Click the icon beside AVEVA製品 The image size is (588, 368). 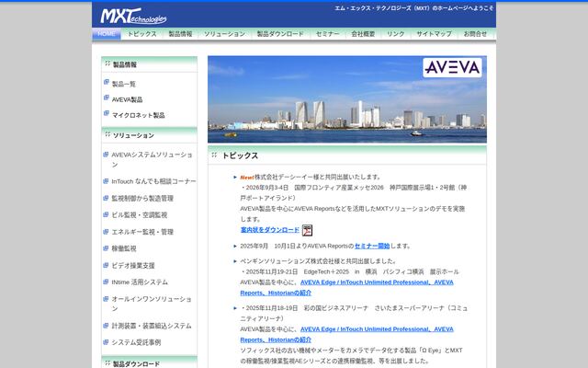click(x=107, y=98)
